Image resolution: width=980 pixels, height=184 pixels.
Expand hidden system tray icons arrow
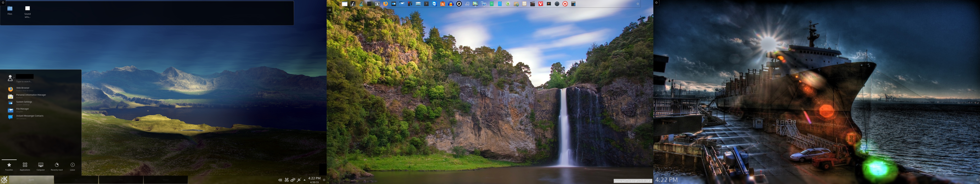coord(305,180)
